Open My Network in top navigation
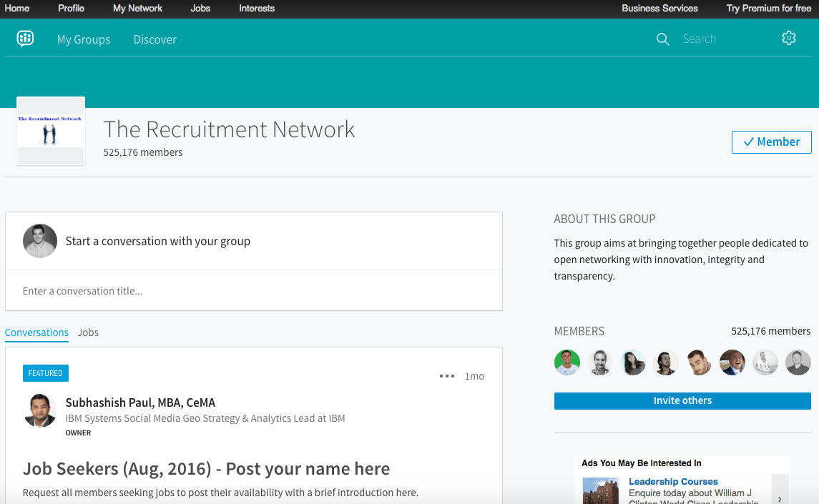The width and height of the screenshot is (819, 504). pyautogui.click(x=137, y=9)
